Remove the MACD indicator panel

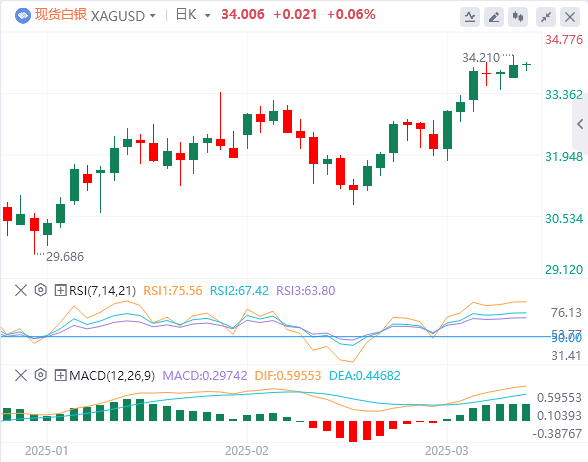[x=21, y=375]
